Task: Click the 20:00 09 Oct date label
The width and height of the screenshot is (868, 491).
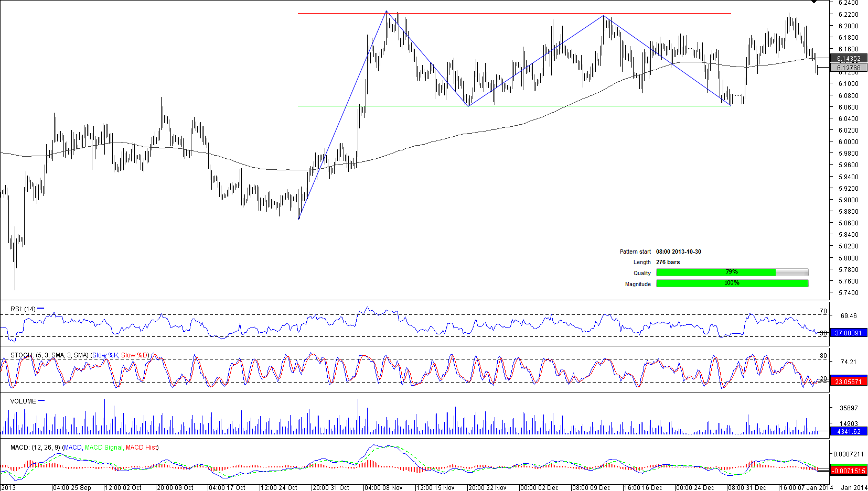Action: pos(175,488)
